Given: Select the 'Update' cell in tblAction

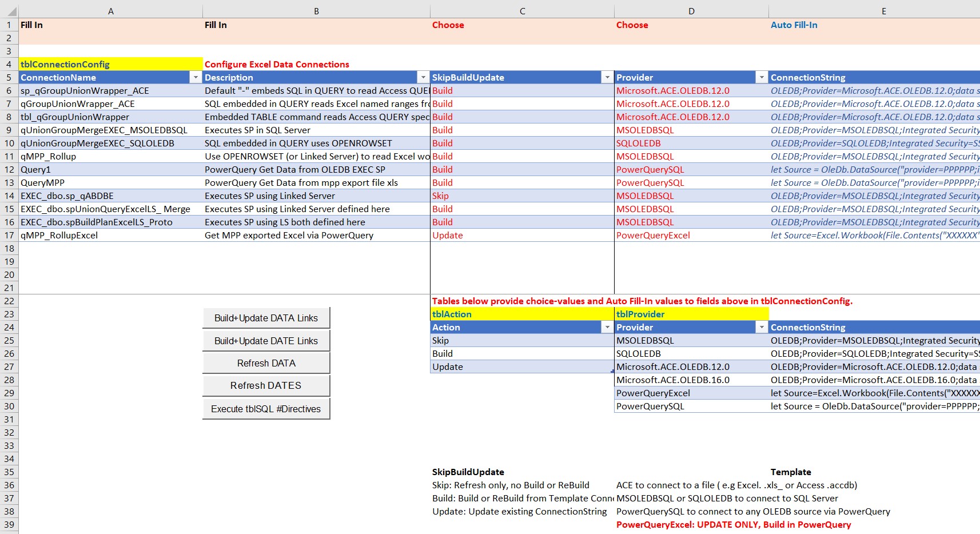Looking at the screenshot, I should (522, 366).
